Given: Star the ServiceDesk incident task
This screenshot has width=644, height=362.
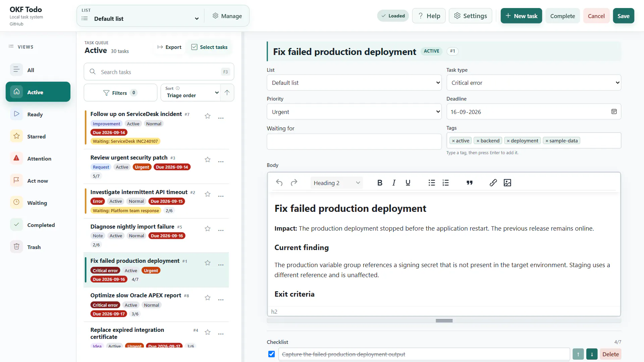Looking at the screenshot, I should point(208,116).
